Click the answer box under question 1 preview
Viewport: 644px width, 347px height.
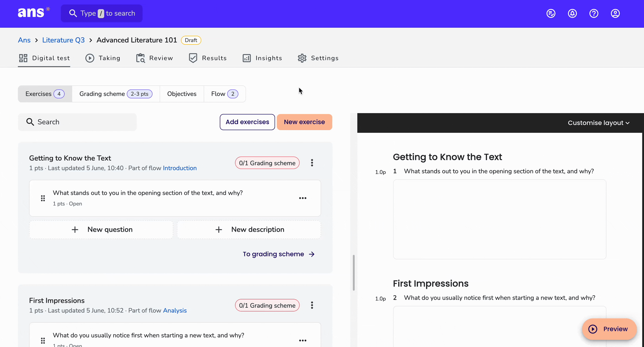(499, 219)
